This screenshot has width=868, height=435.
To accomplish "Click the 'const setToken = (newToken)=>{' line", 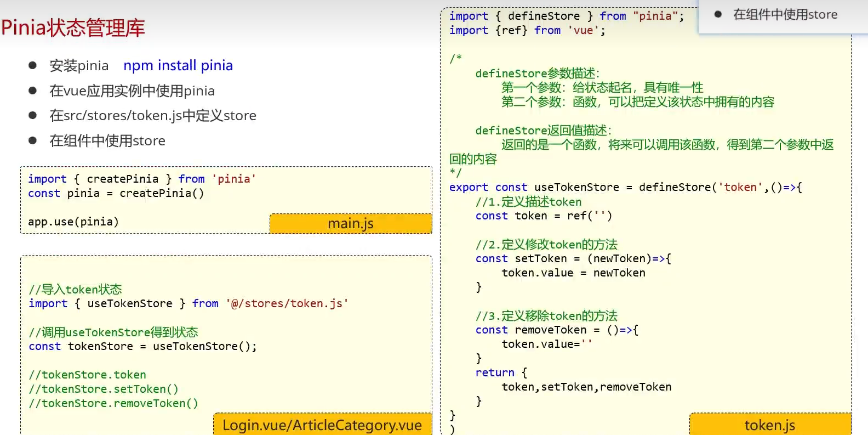I will pos(573,258).
